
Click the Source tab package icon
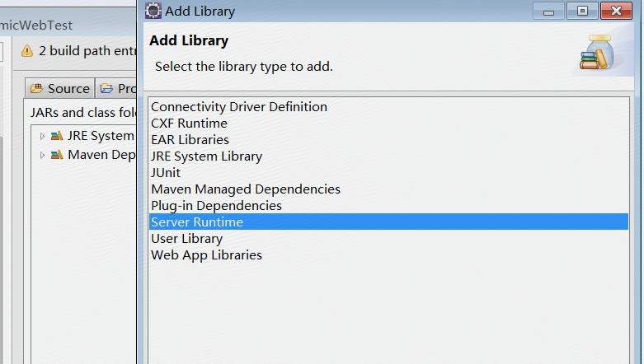(36, 88)
